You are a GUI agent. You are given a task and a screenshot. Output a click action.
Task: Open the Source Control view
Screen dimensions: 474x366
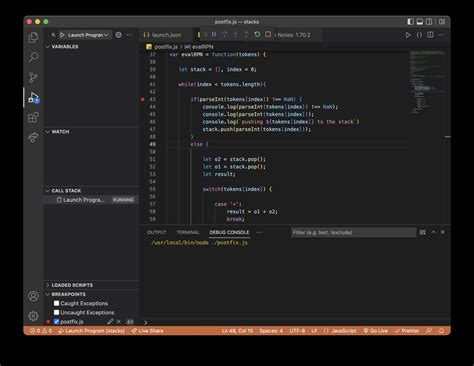(33, 77)
